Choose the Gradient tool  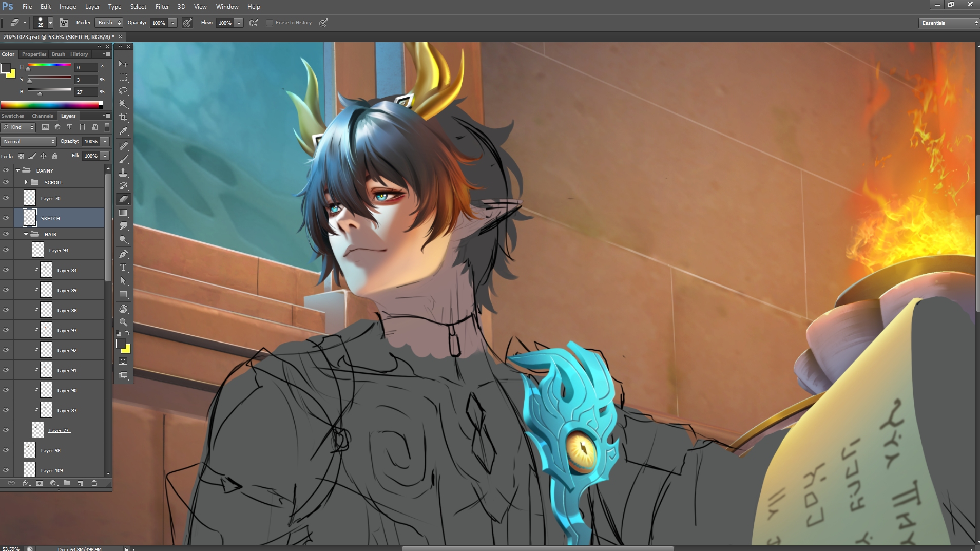point(123,213)
